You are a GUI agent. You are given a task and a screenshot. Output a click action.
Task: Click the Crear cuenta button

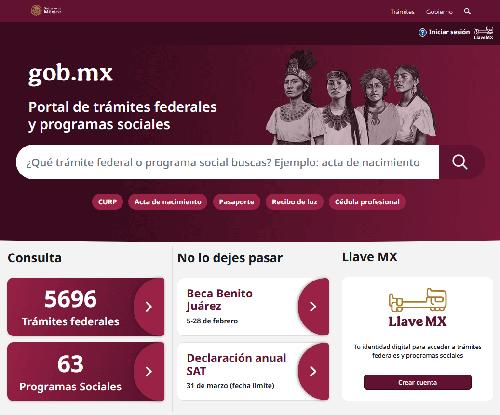click(418, 382)
